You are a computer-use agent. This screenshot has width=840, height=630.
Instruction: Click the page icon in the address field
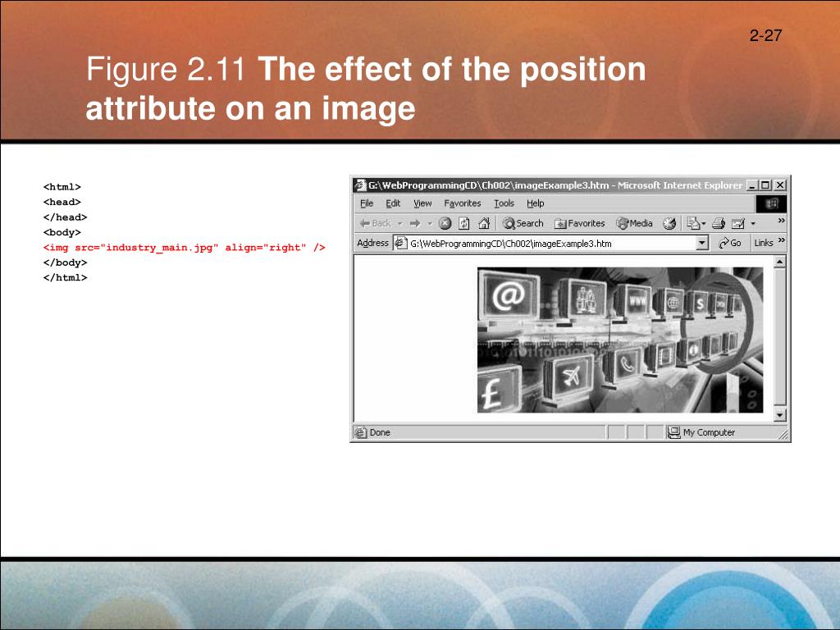[x=400, y=243]
